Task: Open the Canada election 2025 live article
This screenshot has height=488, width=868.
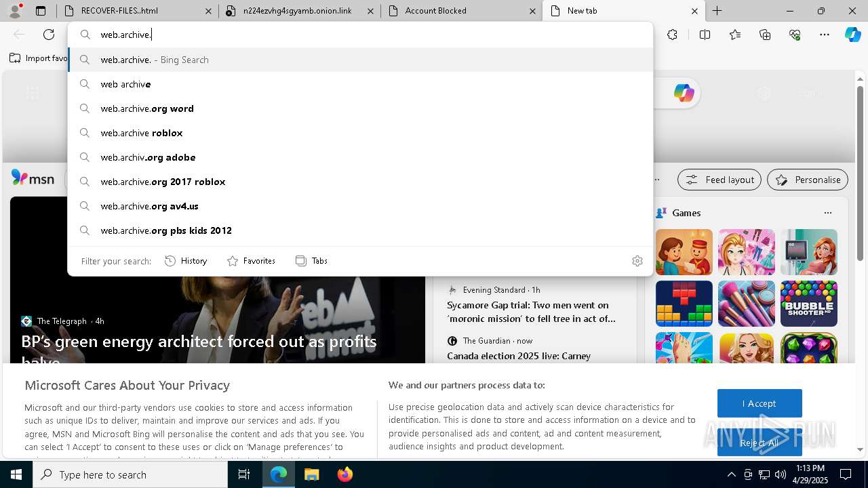Action: coord(519,356)
